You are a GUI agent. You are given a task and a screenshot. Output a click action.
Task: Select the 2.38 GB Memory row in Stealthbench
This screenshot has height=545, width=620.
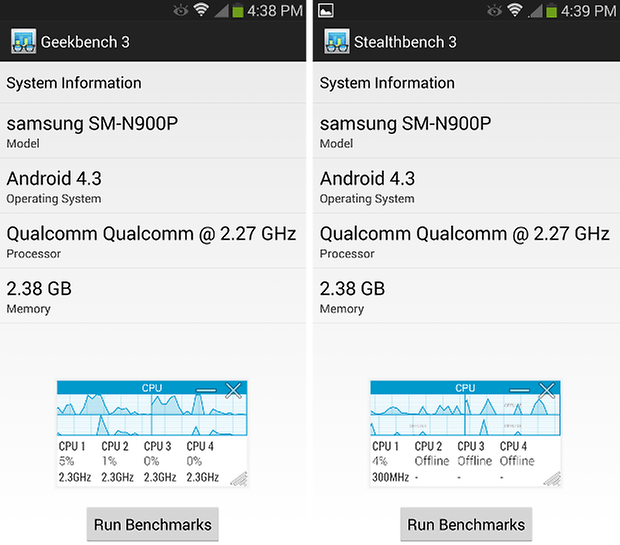coord(466,296)
